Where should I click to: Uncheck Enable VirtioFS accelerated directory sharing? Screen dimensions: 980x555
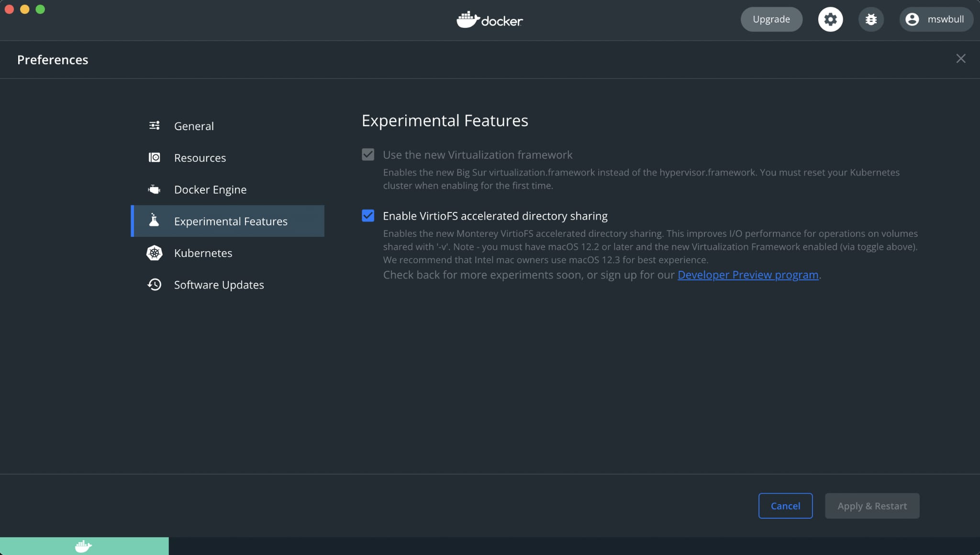pos(368,216)
